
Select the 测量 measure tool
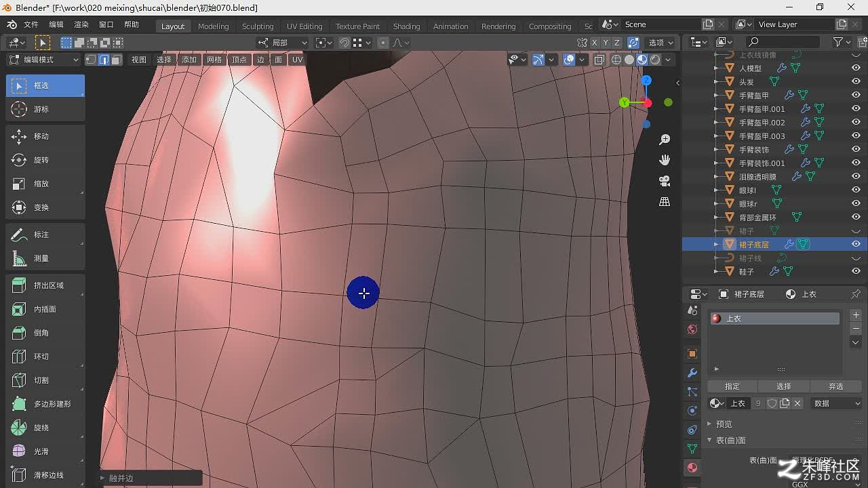pyautogui.click(x=45, y=258)
